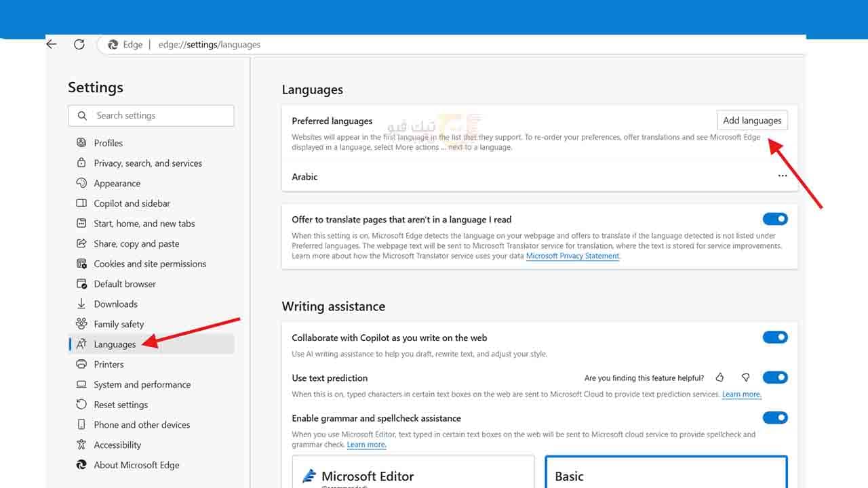
Task: Open Appearance settings page
Action: click(x=117, y=184)
